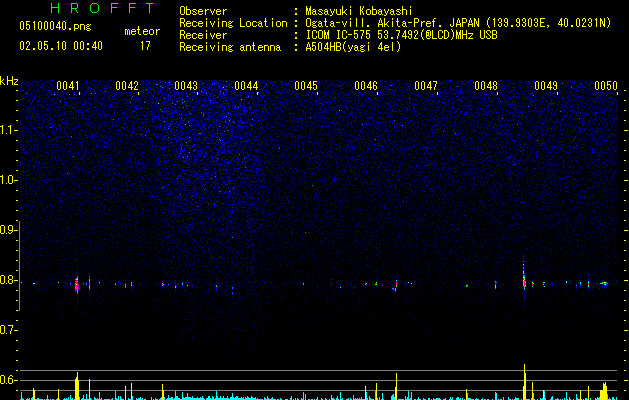Image resolution: width=629 pixels, height=400 pixels.
Task: Click the Receiving Location label
Action: pos(233,23)
